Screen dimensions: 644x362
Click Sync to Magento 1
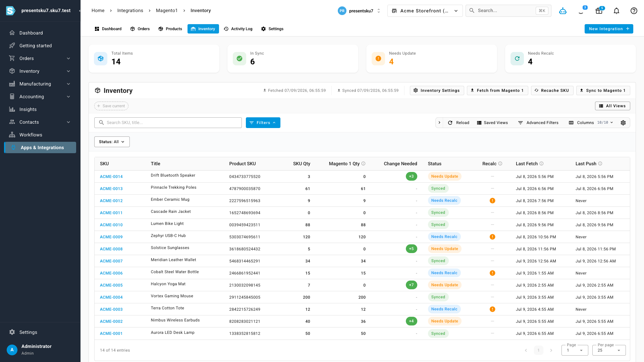click(603, 90)
